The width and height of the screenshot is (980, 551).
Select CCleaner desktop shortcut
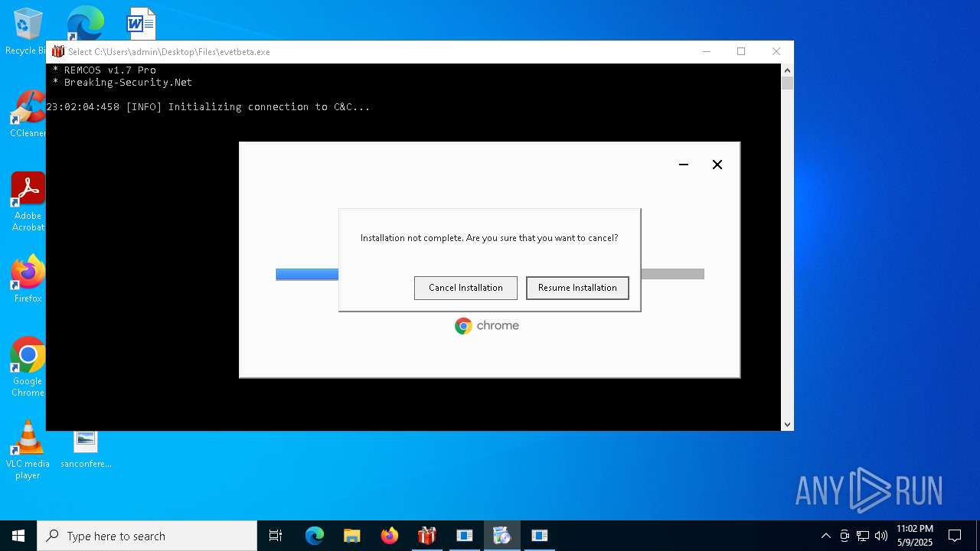pyautogui.click(x=28, y=115)
